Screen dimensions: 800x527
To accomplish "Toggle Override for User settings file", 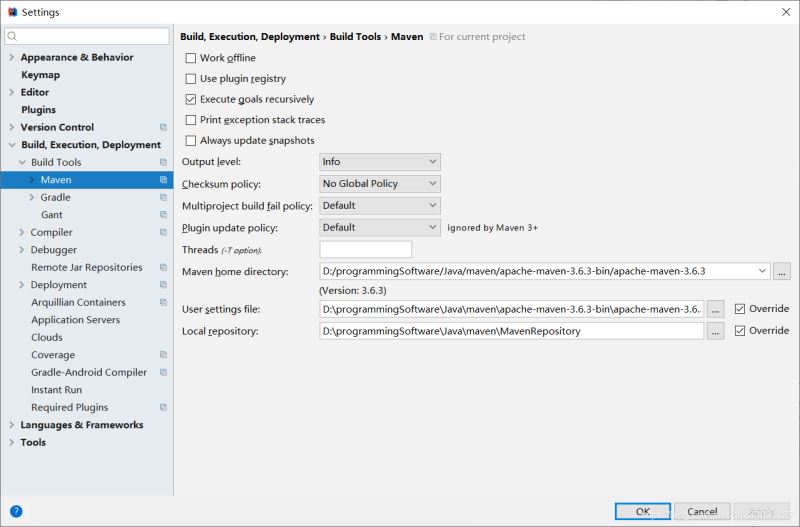I will [x=740, y=309].
